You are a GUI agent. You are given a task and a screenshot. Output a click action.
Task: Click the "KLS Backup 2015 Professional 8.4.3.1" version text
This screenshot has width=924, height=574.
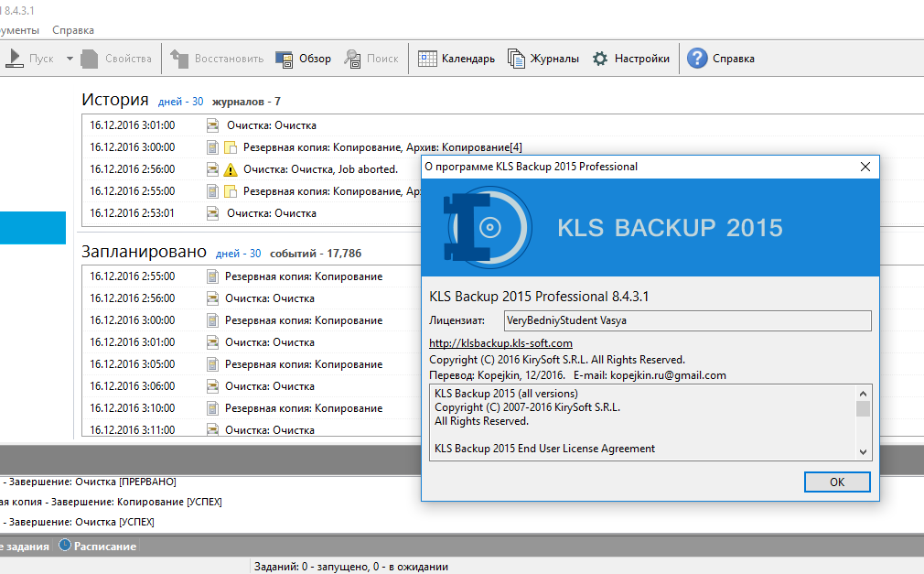pos(539,296)
